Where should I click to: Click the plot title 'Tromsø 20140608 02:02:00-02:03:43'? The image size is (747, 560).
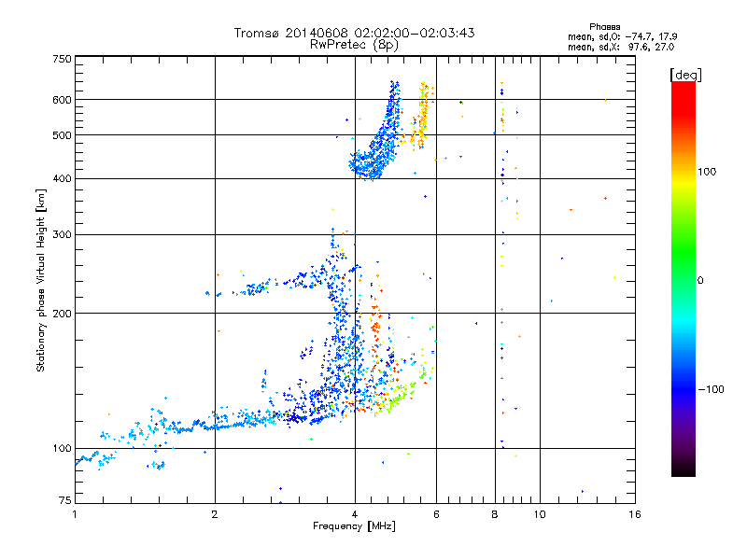point(354,33)
